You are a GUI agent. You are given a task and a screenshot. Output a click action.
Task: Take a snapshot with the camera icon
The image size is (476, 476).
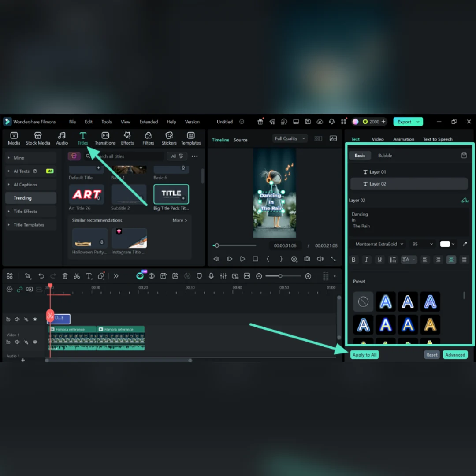click(x=307, y=259)
